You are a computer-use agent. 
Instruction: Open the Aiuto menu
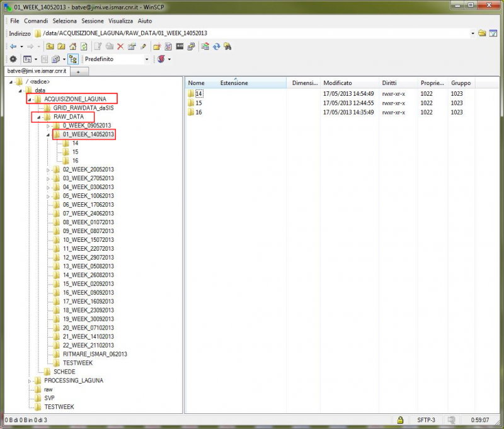point(145,21)
